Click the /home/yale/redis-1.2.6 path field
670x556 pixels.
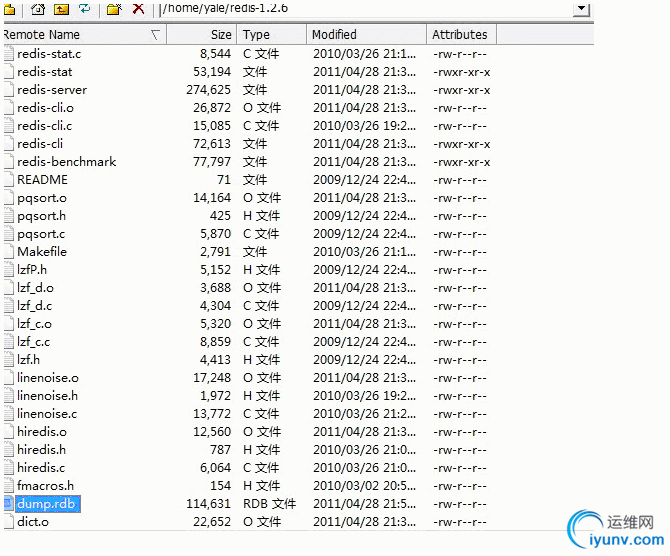tap(365, 9)
